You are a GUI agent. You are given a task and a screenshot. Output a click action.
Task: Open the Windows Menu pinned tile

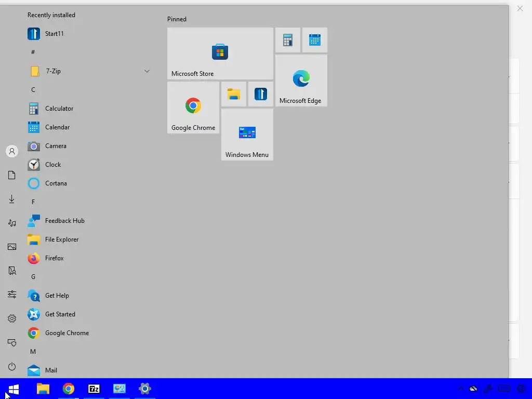click(x=247, y=135)
